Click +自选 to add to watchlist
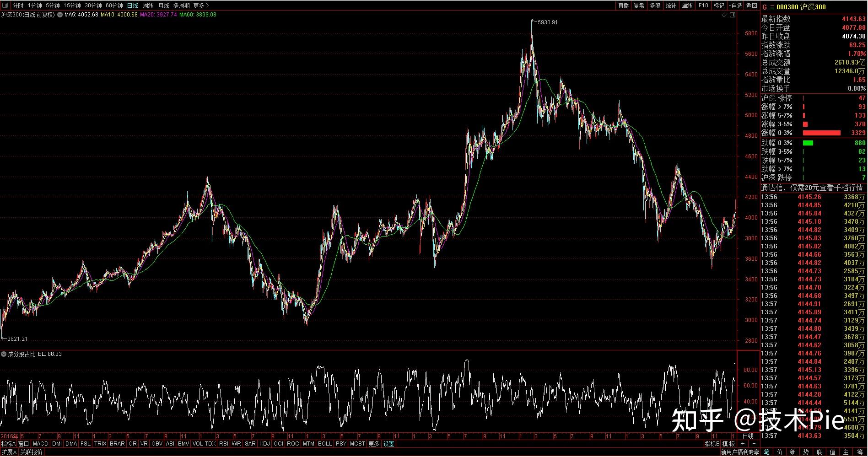Viewport: 868px width, 457px height. click(735, 5)
